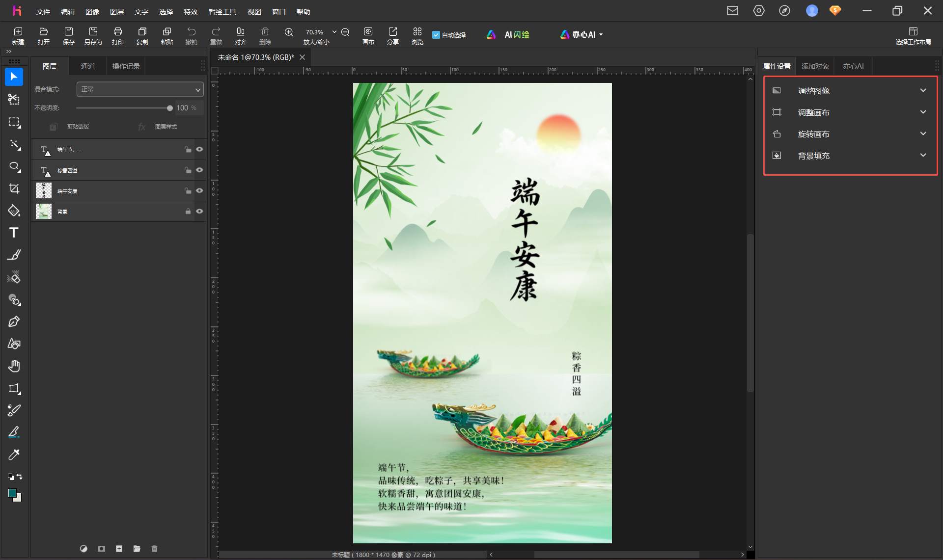Switch to the 操作记录 tab
This screenshot has width=943, height=560.
(x=126, y=66)
